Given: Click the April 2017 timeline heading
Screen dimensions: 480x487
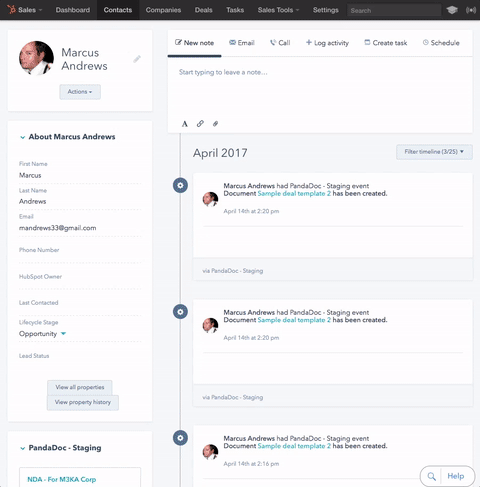Looking at the screenshot, I should 220,153.
